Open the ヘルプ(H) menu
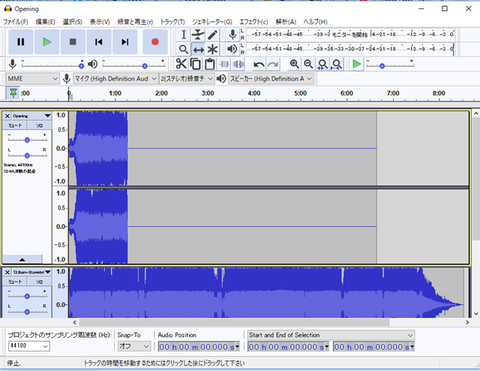This screenshot has height=371, width=480. coord(315,22)
